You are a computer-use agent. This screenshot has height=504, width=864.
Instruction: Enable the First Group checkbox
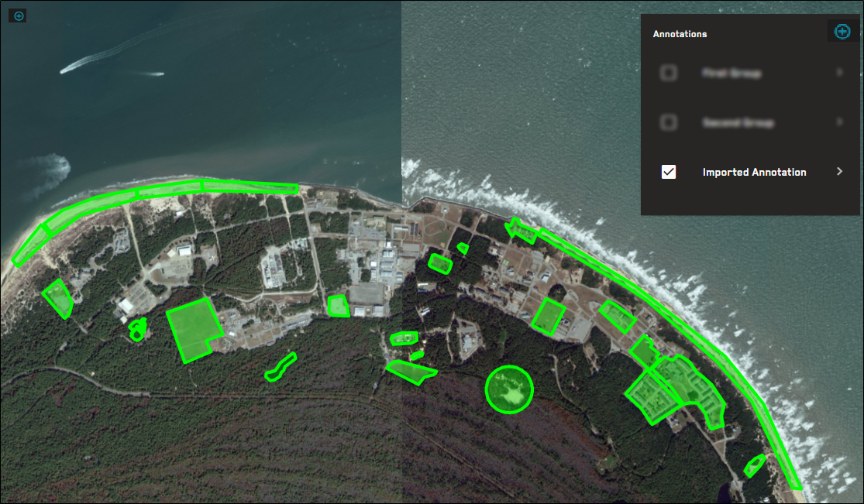[x=669, y=74]
